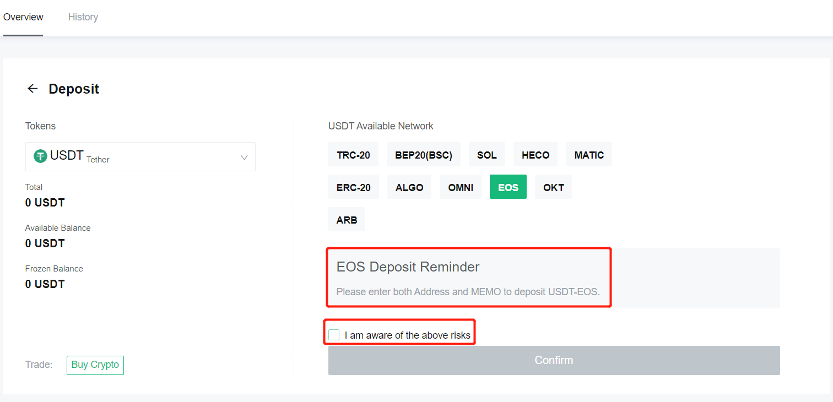Screen dimensions: 833x402
Task: Switch to the History tab
Action: [x=83, y=17]
